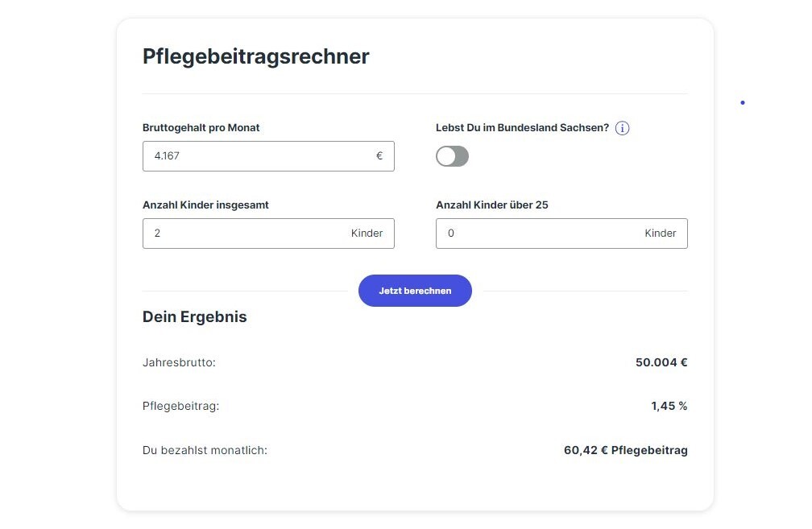Click the Jetzt berechnen button
The image size is (812, 529).
pyautogui.click(x=415, y=291)
